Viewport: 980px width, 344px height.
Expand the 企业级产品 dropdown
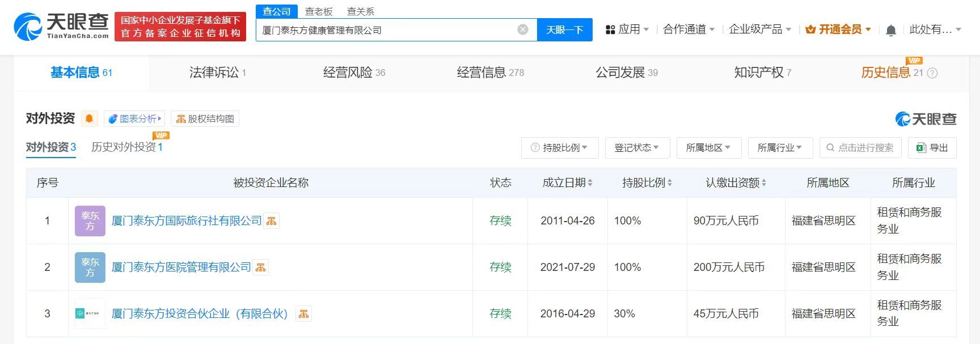coord(760,29)
